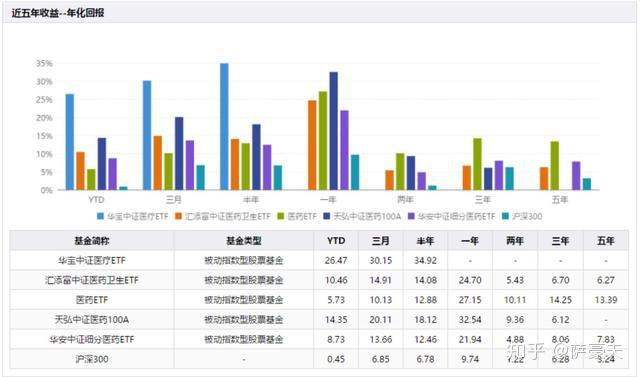Select the 9.74 one-year value
This screenshot has height=377, width=640.
point(470,359)
